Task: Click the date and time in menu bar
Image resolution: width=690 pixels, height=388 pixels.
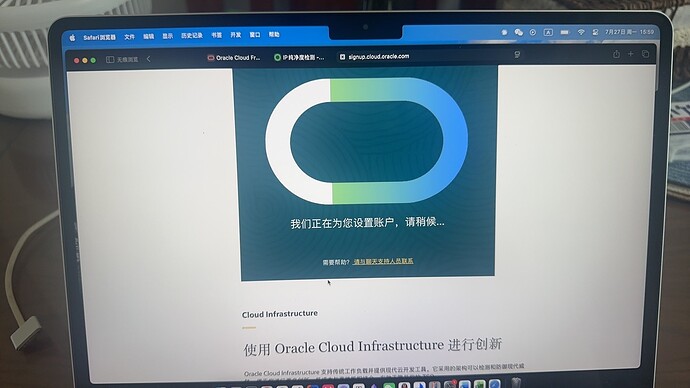Action: coord(629,32)
